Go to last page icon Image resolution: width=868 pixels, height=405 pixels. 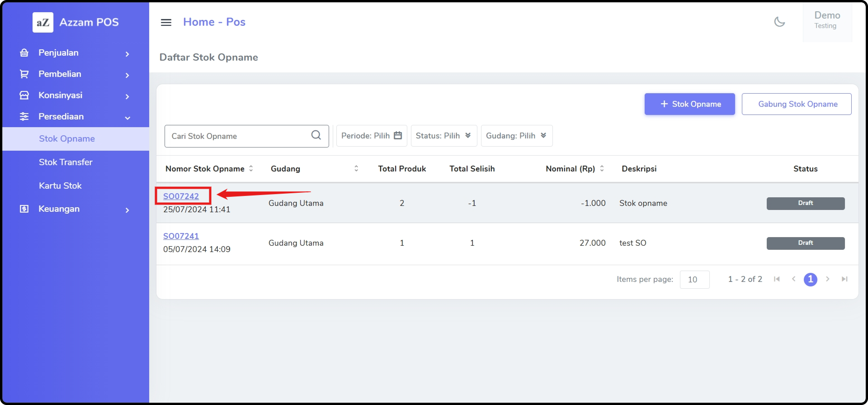844,279
